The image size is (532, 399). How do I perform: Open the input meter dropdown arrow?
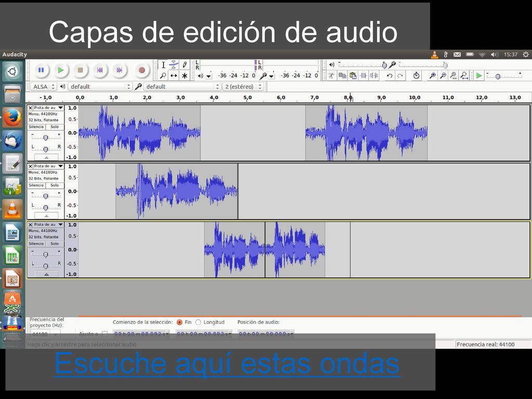(271, 76)
